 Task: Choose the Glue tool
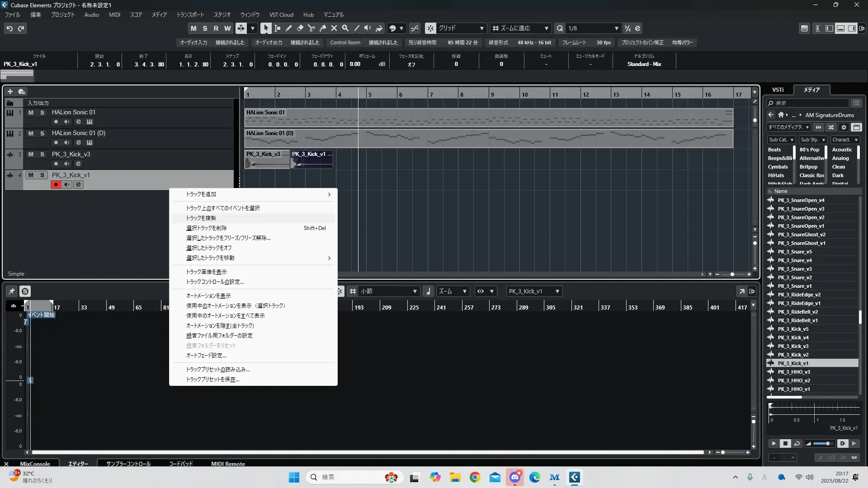tap(322, 28)
